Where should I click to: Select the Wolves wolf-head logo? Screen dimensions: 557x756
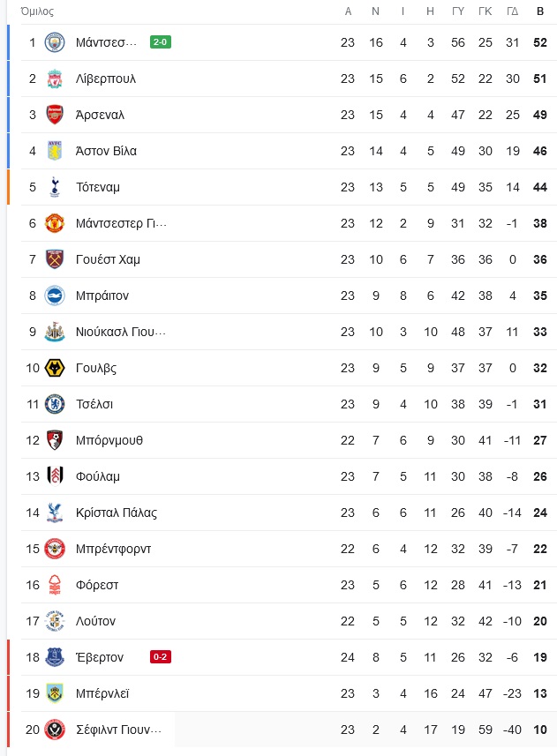(55, 368)
